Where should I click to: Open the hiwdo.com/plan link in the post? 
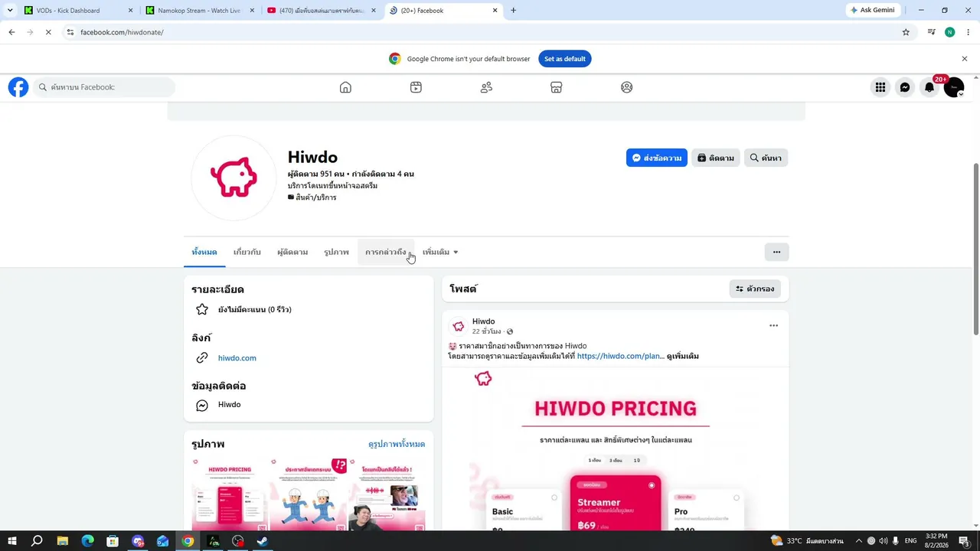620,356
